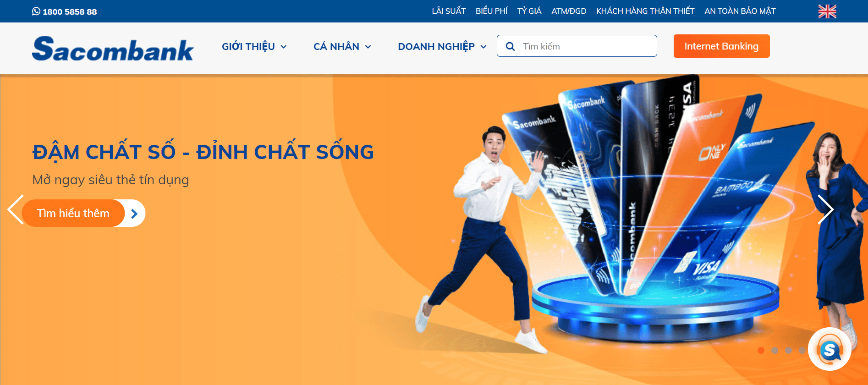Click the Internet Banking button

721,46
